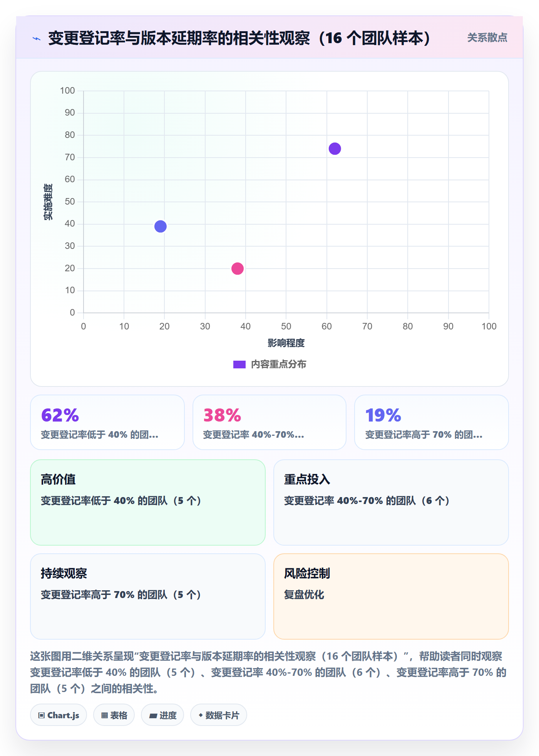Viewport: 539px width, 756px height.
Task: Click the bar icon in 进度 chip
Action: click(x=153, y=716)
